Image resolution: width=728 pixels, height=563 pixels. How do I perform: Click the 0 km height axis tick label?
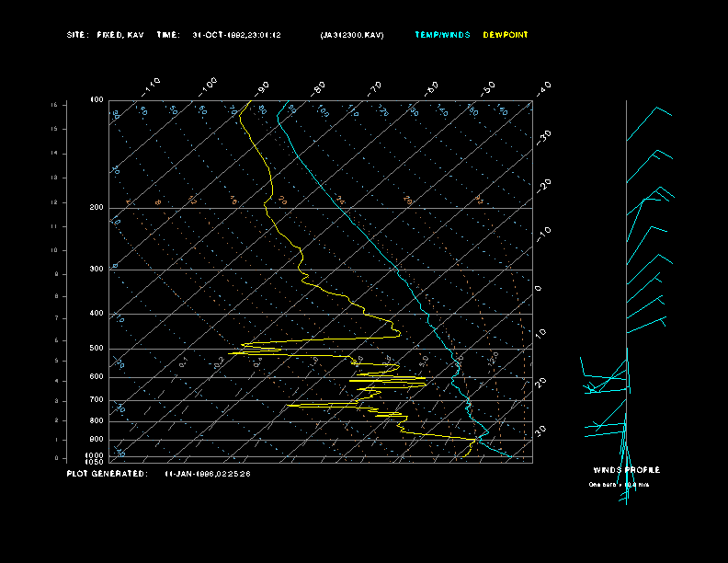(x=57, y=458)
